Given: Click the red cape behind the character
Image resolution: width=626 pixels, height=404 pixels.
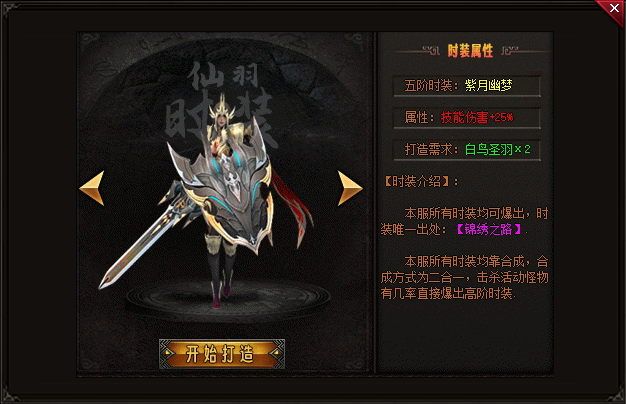Looking at the screenshot, I should pos(293,210).
